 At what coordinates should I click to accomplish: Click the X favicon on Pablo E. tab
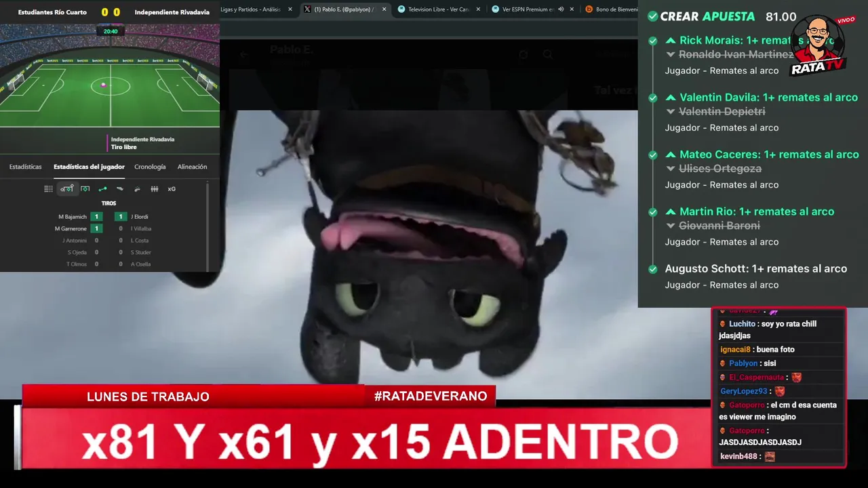tap(307, 9)
